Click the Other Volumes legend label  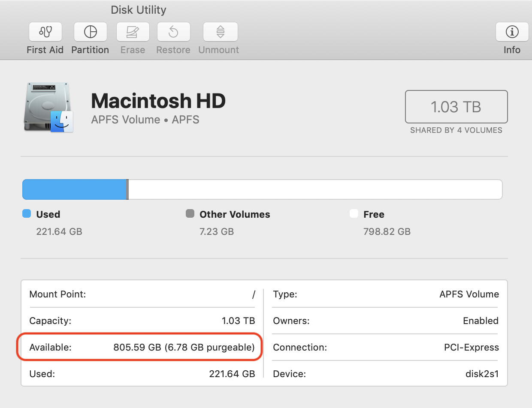tap(235, 214)
